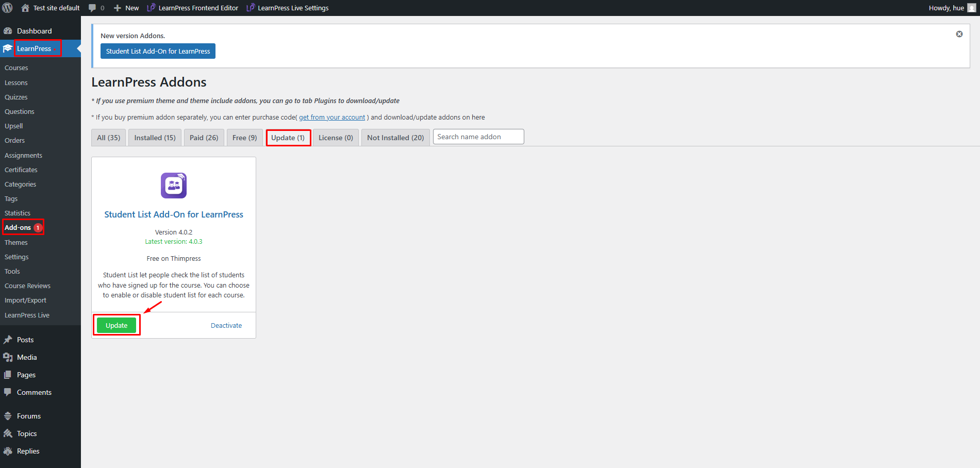Click the LearnPress graduation cap icon

coord(8,48)
